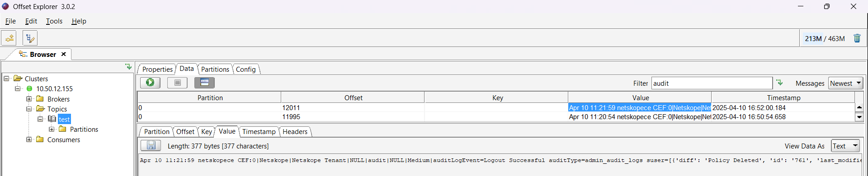This screenshot has height=176, width=868.
Task: Save message value using the floppy disk icon
Action: point(151,145)
